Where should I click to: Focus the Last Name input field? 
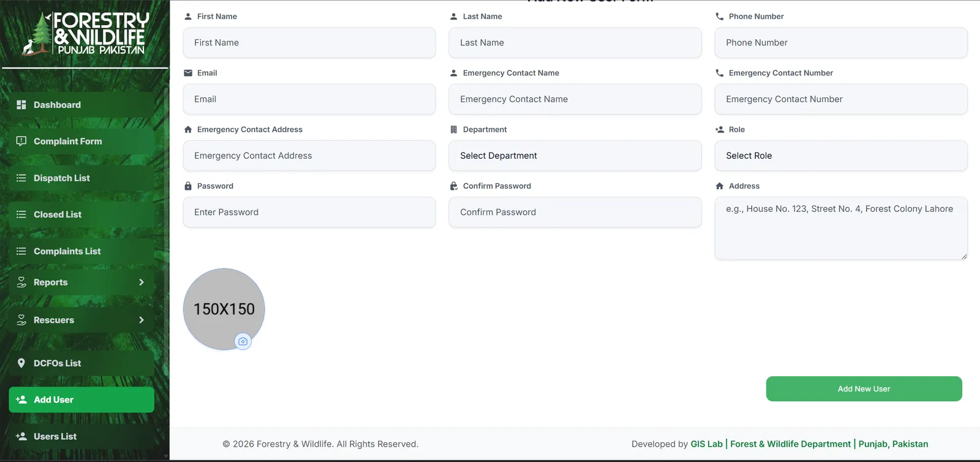(575, 43)
